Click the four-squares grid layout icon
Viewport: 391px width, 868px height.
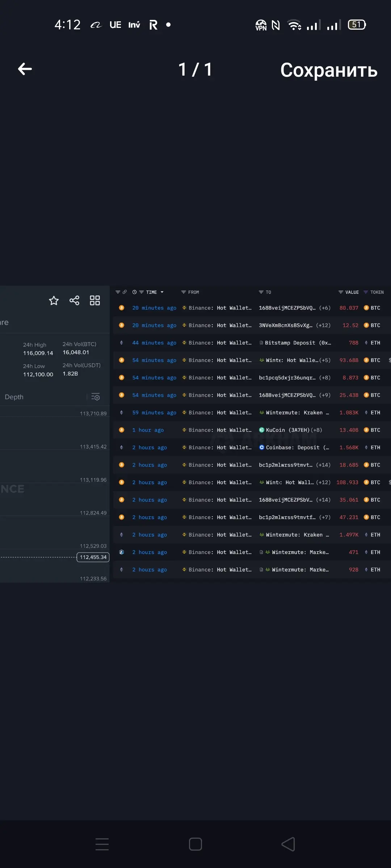(x=95, y=301)
